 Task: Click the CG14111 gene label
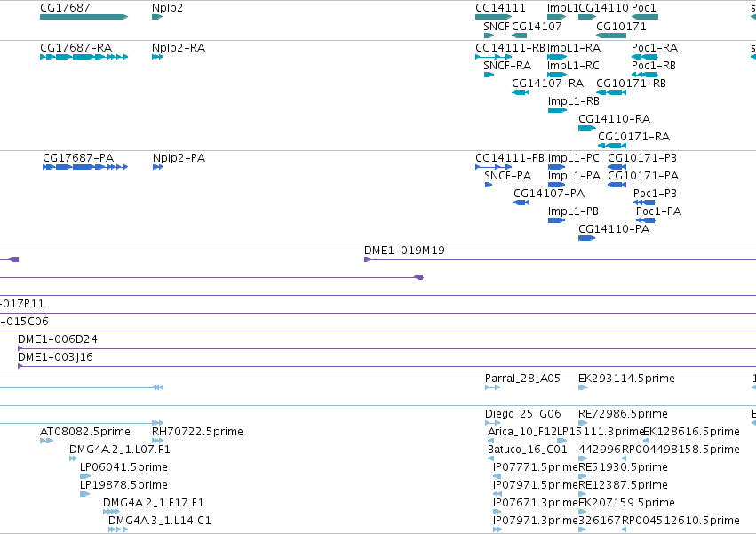tap(500, 8)
